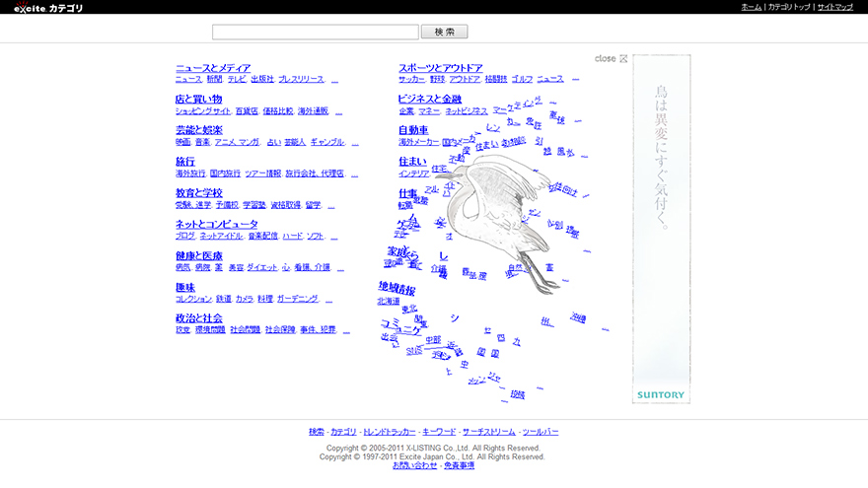
Task: Open 海外旅行 subcategory link
Action: tap(190, 174)
